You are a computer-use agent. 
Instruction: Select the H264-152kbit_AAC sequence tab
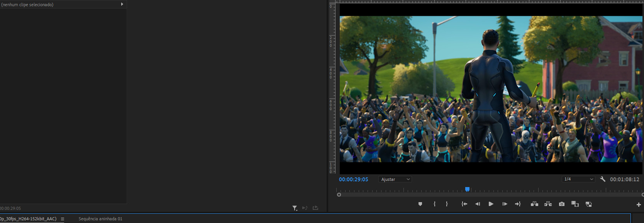[28, 219]
